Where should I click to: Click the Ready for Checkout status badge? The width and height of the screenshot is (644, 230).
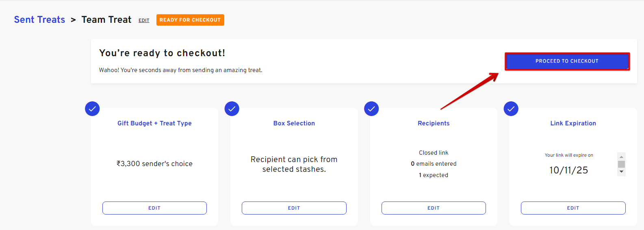coord(190,20)
